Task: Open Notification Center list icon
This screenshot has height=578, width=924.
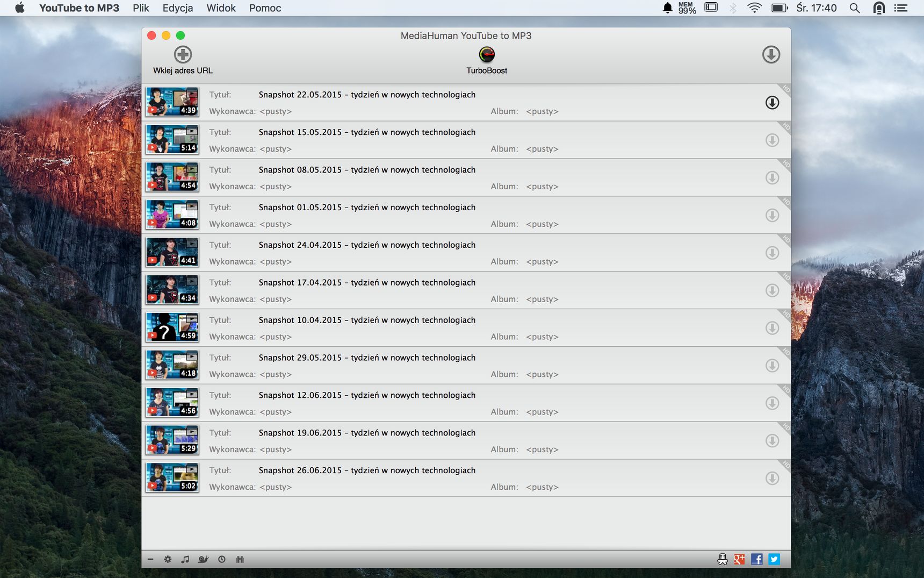Action: [x=900, y=8]
